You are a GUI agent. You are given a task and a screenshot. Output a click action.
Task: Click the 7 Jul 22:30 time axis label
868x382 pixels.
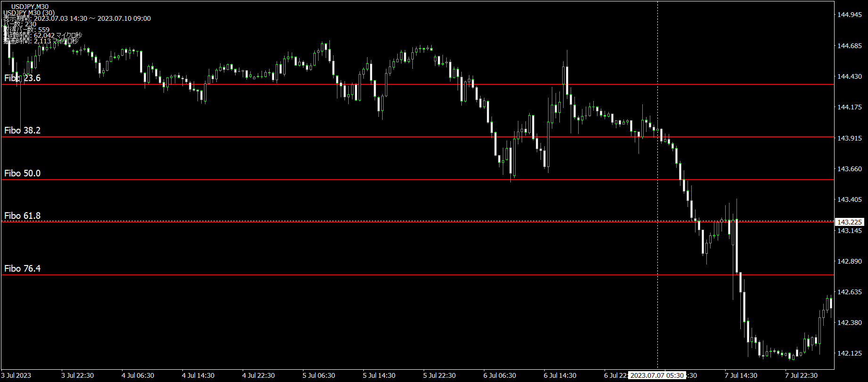(x=801, y=375)
